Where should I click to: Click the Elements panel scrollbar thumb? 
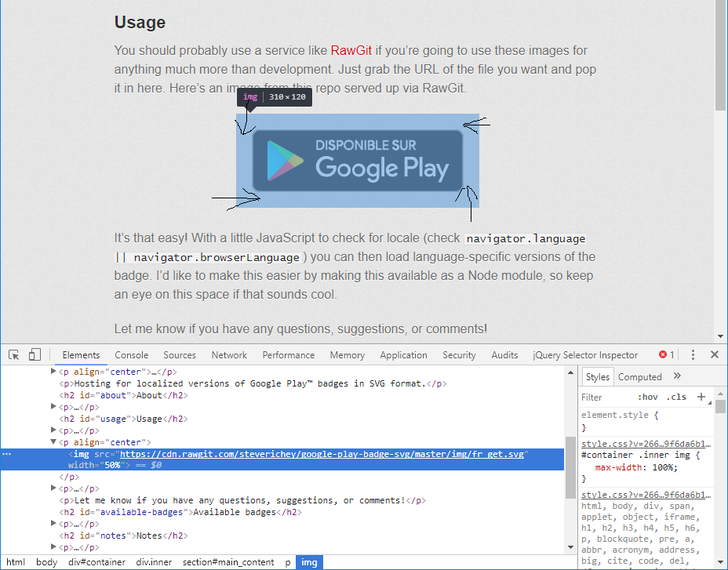(x=570, y=467)
